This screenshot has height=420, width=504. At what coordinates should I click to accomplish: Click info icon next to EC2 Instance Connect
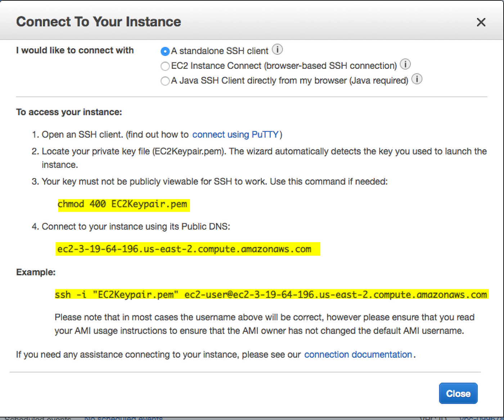pyautogui.click(x=405, y=64)
